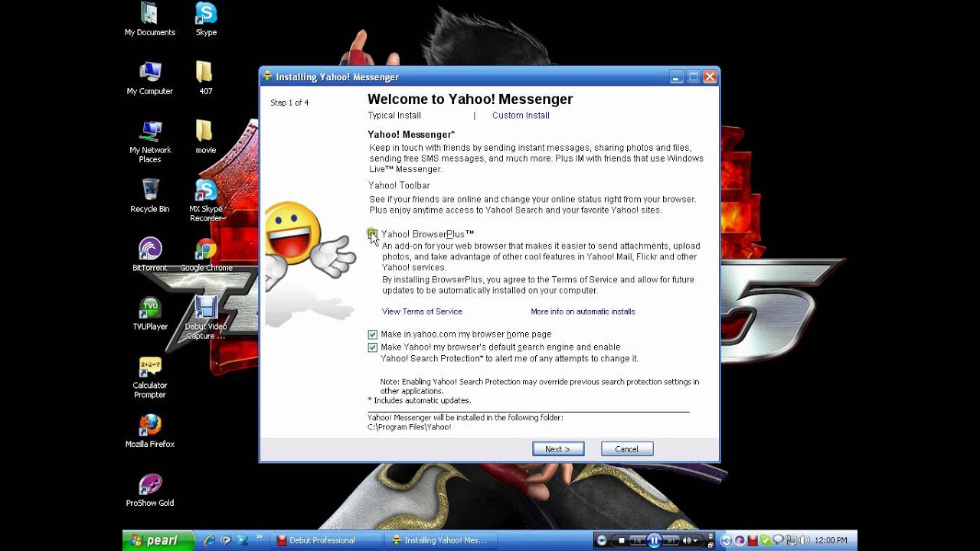Open View Terms of Service link

[422, 311]
